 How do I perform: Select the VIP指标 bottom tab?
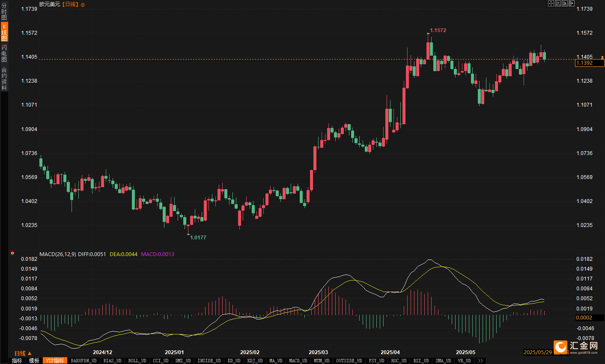click(55, 361)
